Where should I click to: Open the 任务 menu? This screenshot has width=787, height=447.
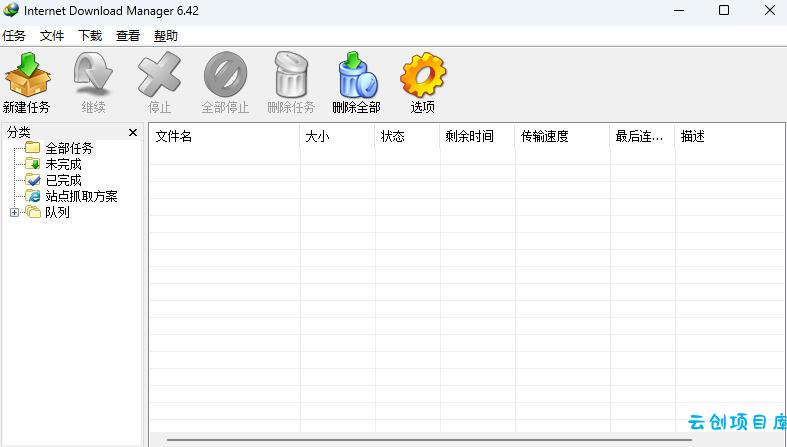pyautogui.click(x=14, y=36)
